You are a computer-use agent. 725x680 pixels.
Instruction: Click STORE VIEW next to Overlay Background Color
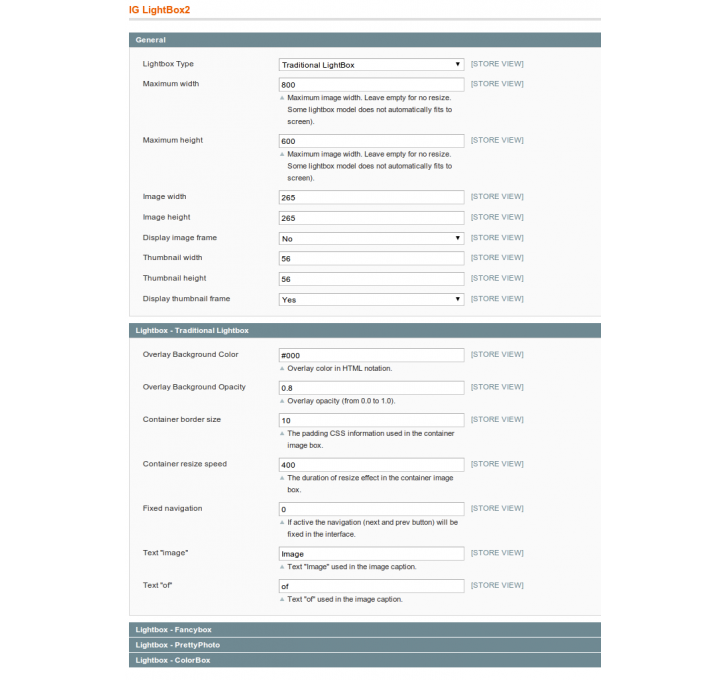(x=497, y=354)
